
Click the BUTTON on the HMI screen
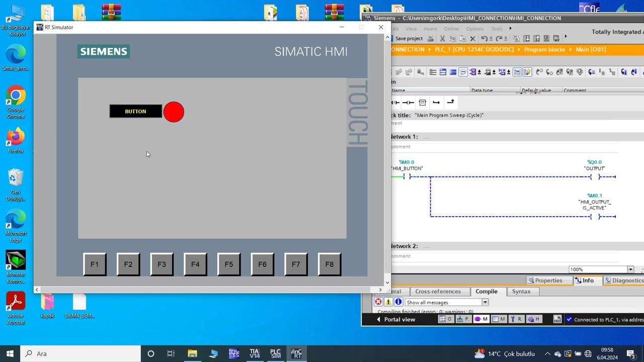coord(136,111)
